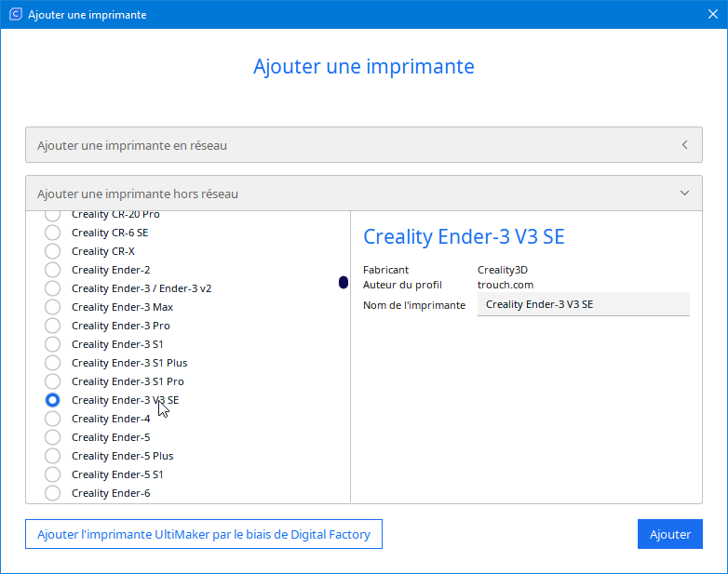This screenshot has height=574, width=728.
Task: Select the Creality Ender-4 radio button
Action: 52,419
